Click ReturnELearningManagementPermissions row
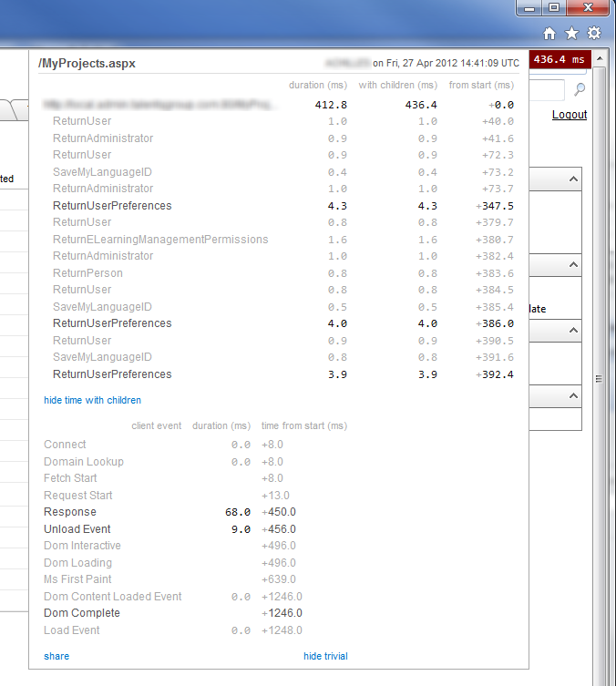Image resolution: width=616 pixels, height=686 pixels. pyautogui.click(x=278, y=240)
